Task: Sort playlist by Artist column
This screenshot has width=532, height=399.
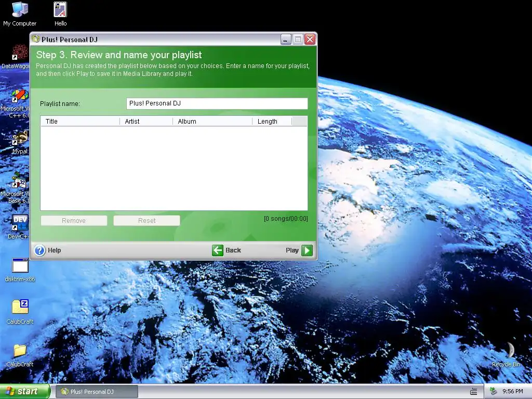Action: coord(146,122)
